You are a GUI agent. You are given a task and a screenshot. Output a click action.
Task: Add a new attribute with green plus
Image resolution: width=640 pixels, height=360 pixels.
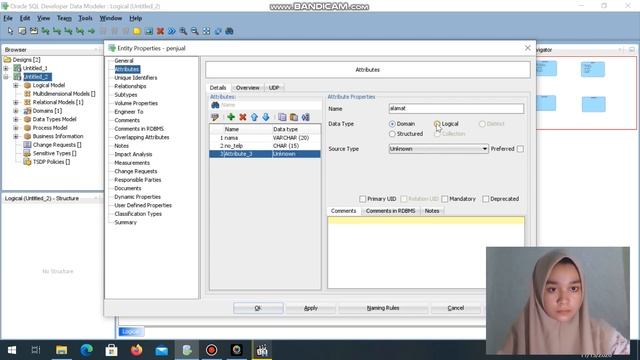click(231, 117)
